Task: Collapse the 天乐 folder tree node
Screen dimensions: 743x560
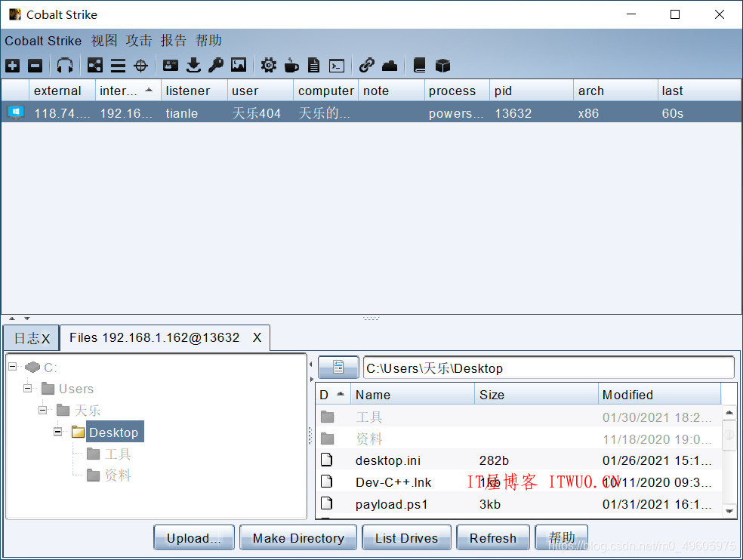Action: point(42,410)
